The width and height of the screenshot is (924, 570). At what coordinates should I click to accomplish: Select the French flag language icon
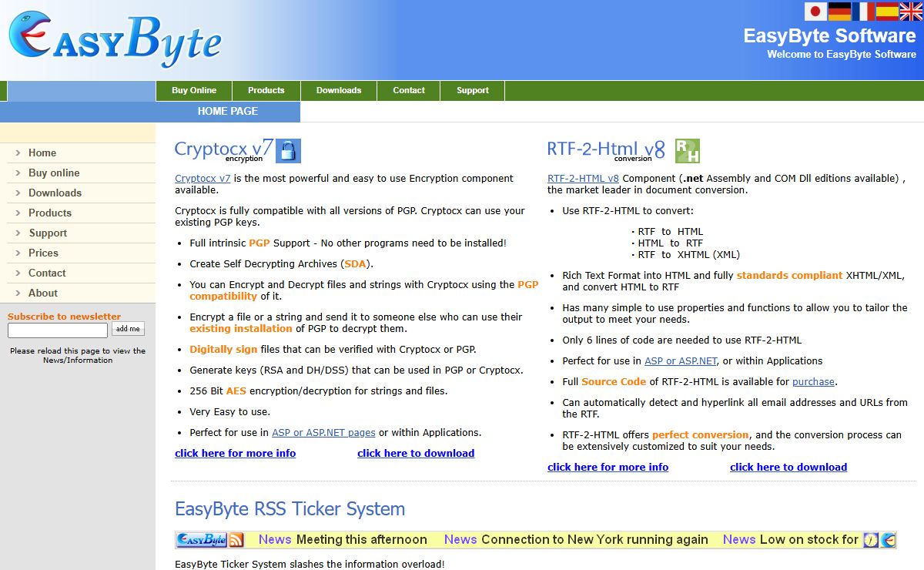[863, 12]
